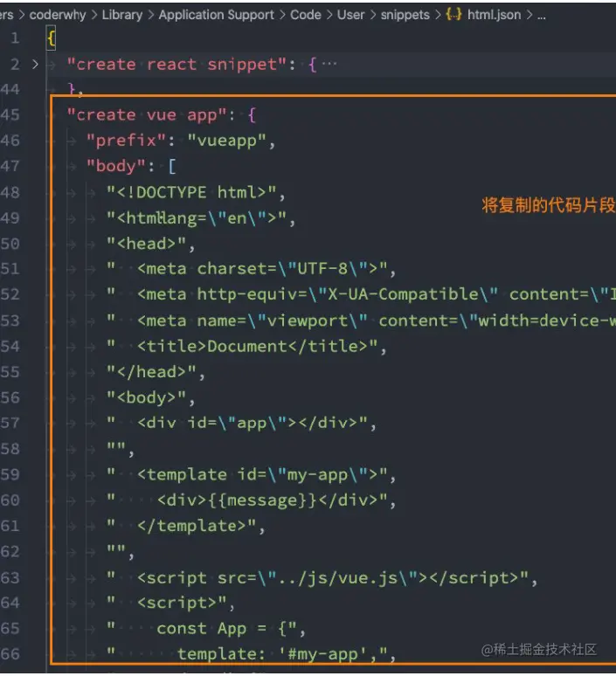Click the JSON braces icon in breadcrumb

pyautogui.click(x=453, y=15)
